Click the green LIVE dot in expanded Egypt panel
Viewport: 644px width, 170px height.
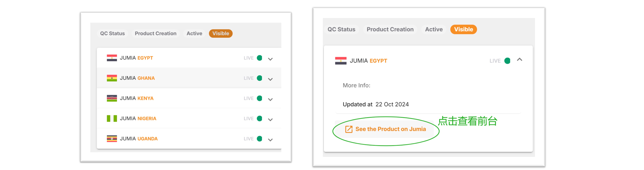coord(507,61)
